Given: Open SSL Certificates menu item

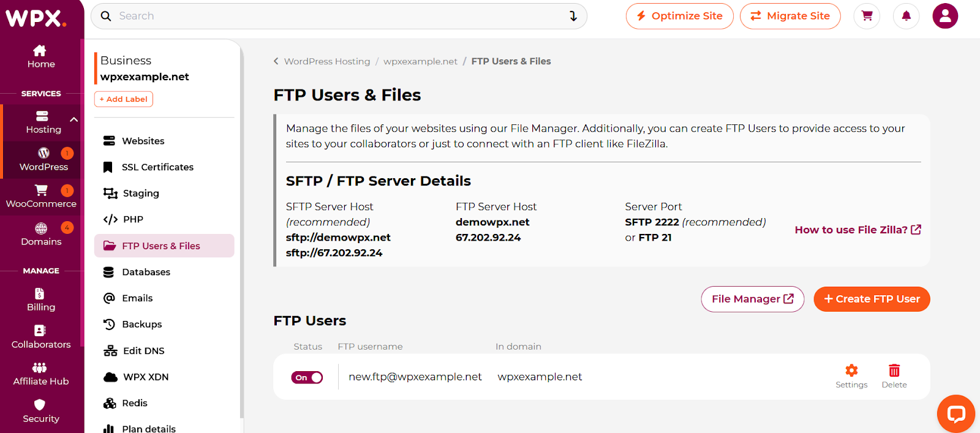Looking at the screenshot, I should 164,167.
